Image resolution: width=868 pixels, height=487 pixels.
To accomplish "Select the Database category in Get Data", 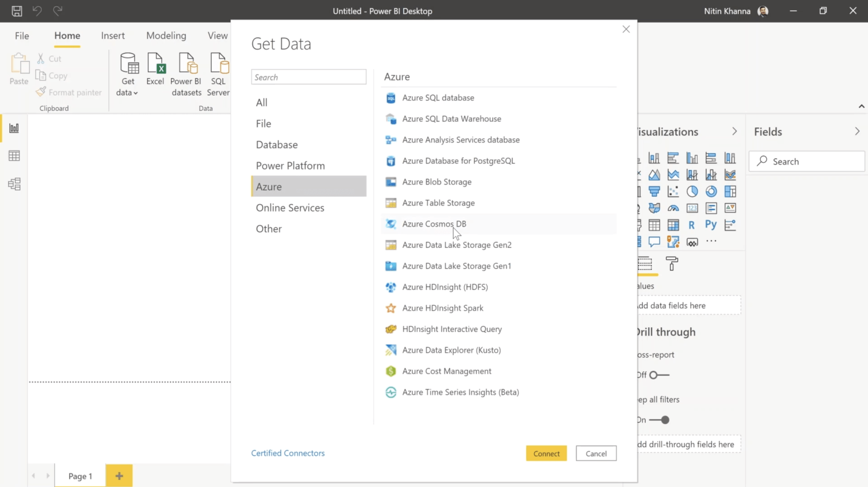I will click(309, 145).
